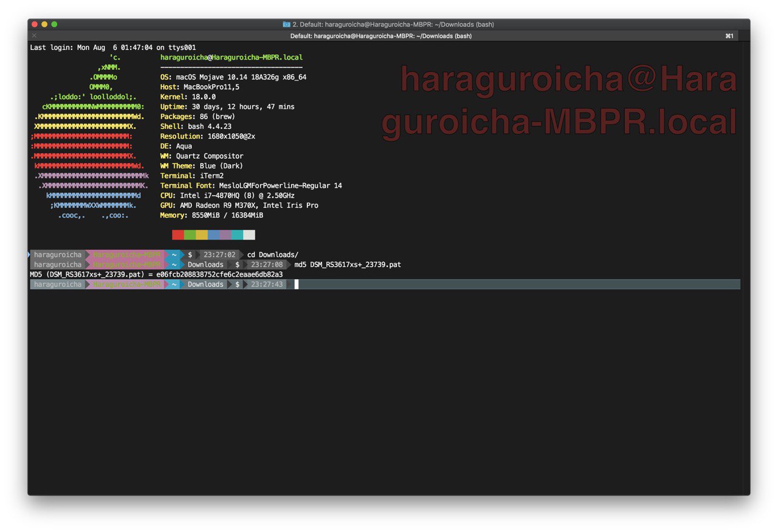778x532 pixels.
Task: Click the ⌘1 tab shortcut indicator
Action: point(729,36)
